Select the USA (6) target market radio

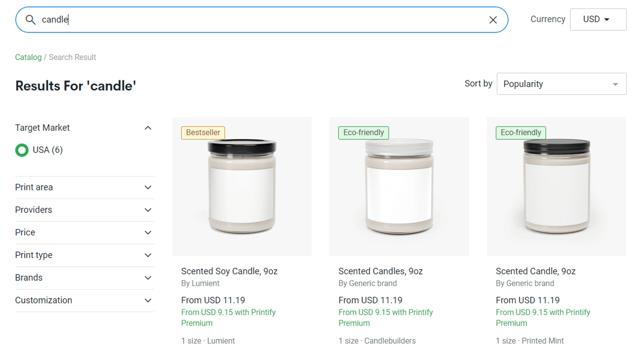coord(22,150)
